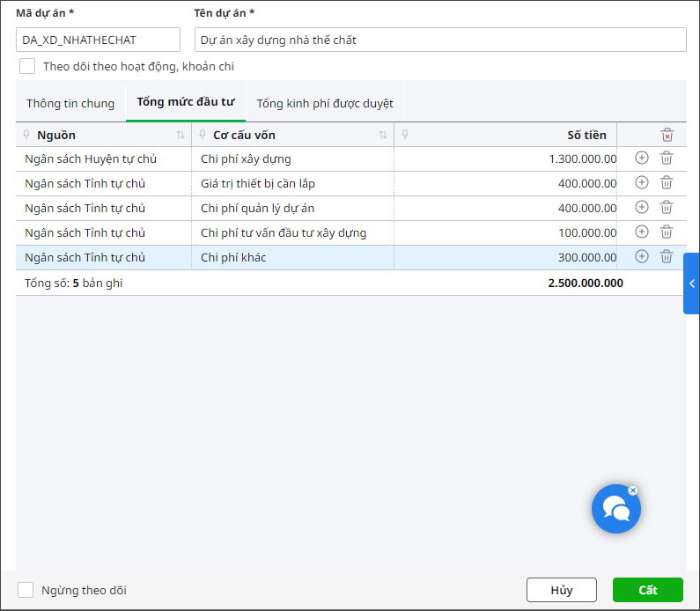
Task: Select the Chi phí xây dựng cell
Action: pyautogui.click(x=293, y=158)
